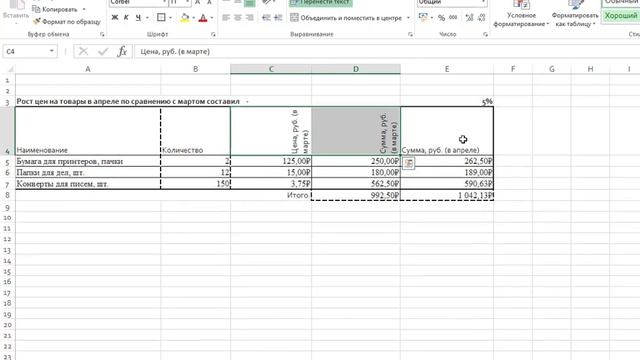Open borders dropdown arrow
Image resolution: width=640 pixels, height=360 pixels.
click(x=170, y=18)
